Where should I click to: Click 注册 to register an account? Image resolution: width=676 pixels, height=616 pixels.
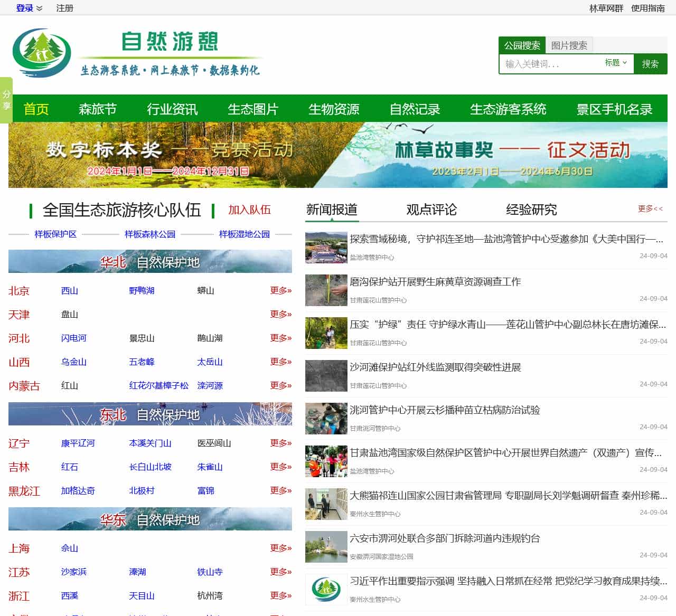[x=64, y=8]
